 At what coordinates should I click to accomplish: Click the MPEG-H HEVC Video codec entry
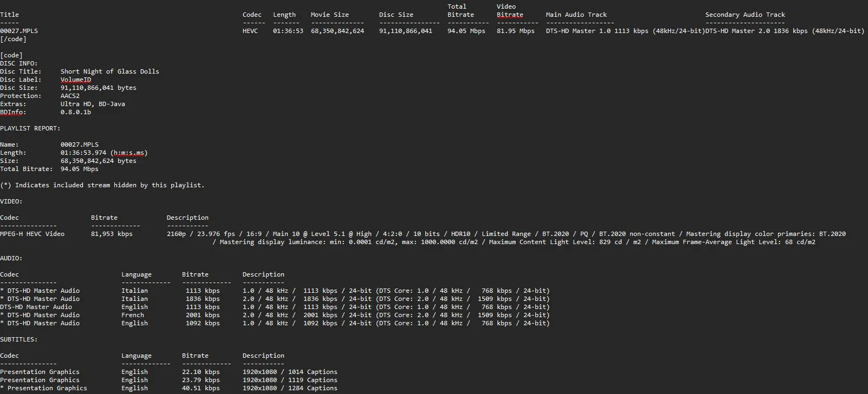click(32, 234)
